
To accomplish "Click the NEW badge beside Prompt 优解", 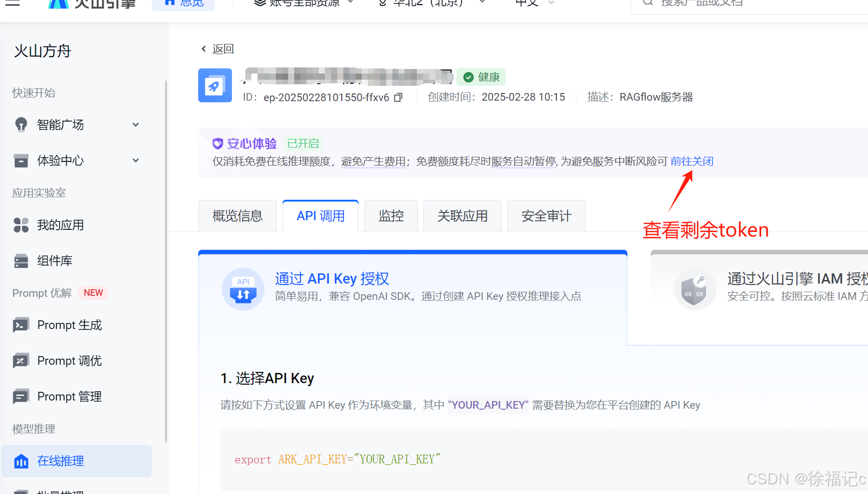I will (93, 293).
